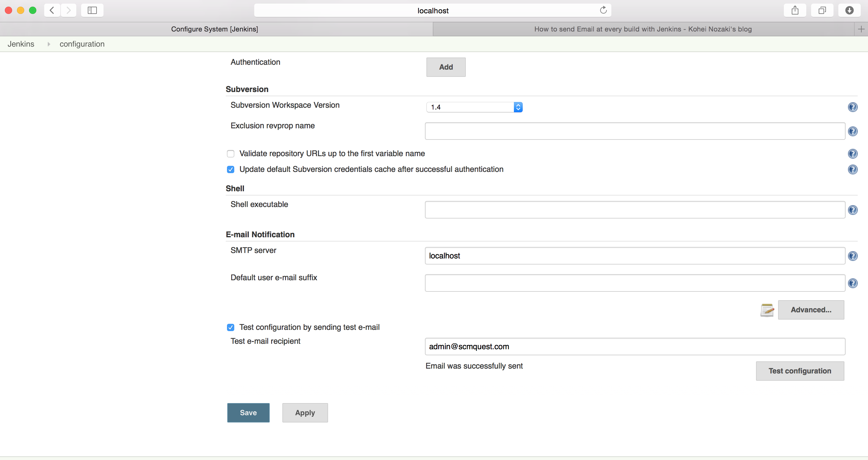Switch to the Configure System [Jenkins] tab
This screenshot has height=460, width=868.
[x=215, y=29]
